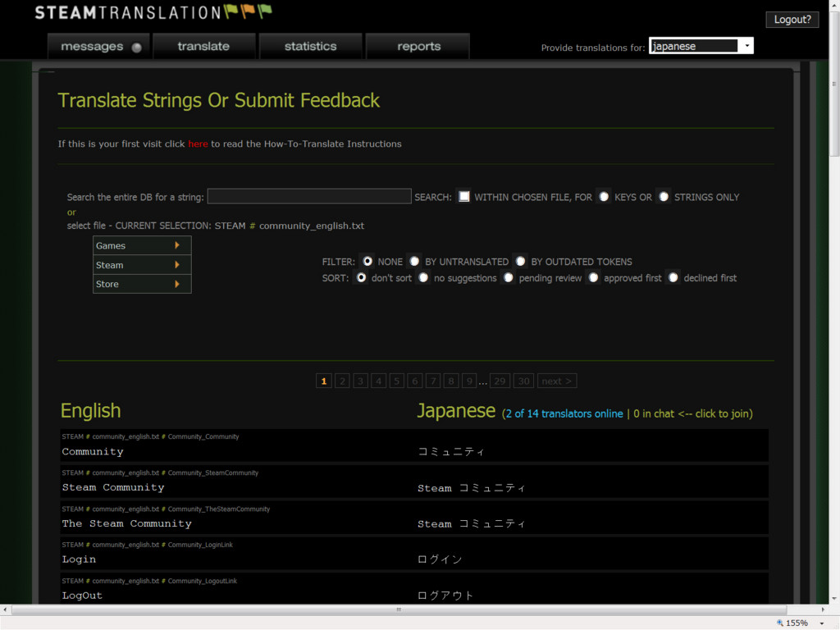Select the "don't sort" radio button

[x=361, y=277]
